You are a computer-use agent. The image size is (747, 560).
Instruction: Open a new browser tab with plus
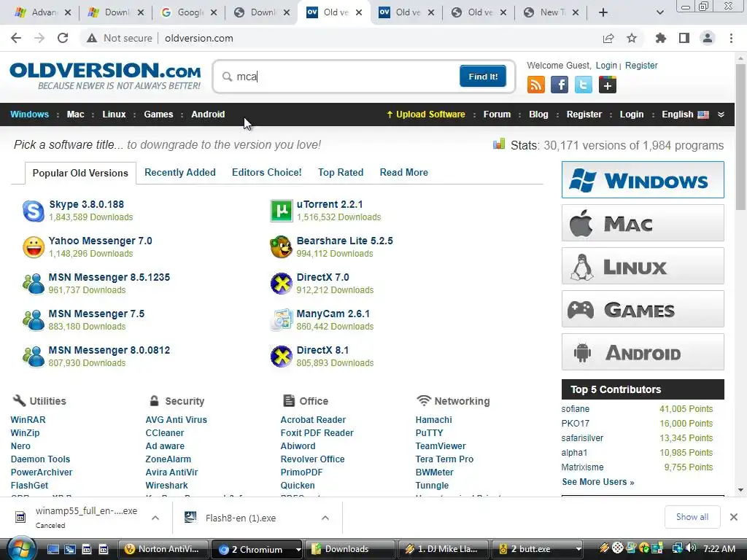tap(603, 12)
